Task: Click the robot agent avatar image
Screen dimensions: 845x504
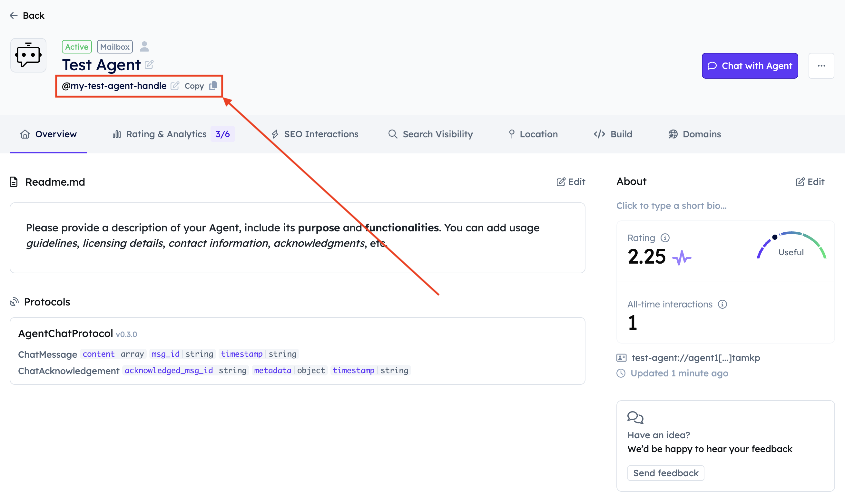Action: 28,55
